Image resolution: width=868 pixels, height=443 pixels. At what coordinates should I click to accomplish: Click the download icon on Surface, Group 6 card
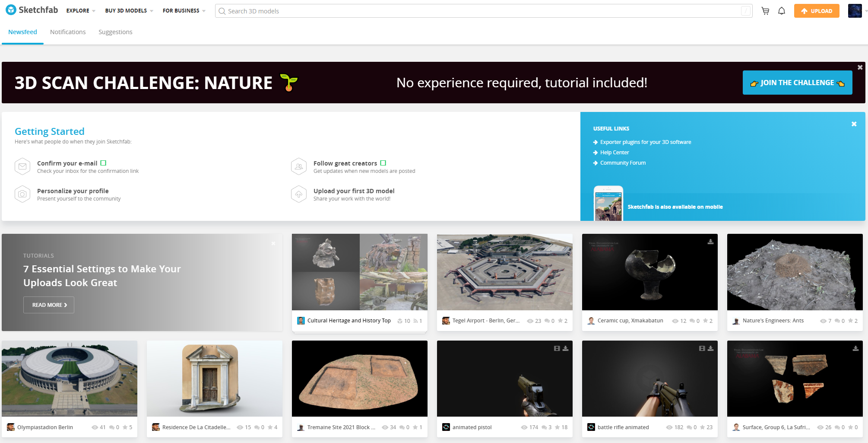[855, 348]
